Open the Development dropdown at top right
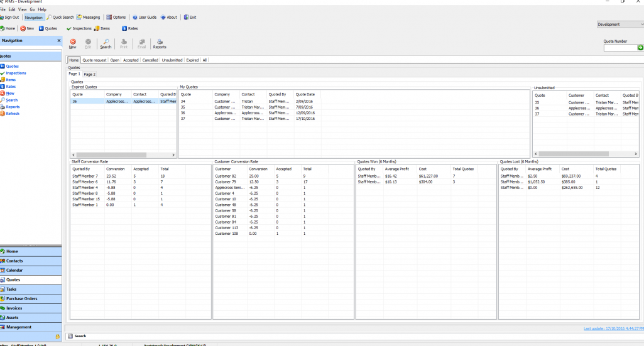Image resolution: width=644 pixels, height=346 pixels. pos(619,24)
